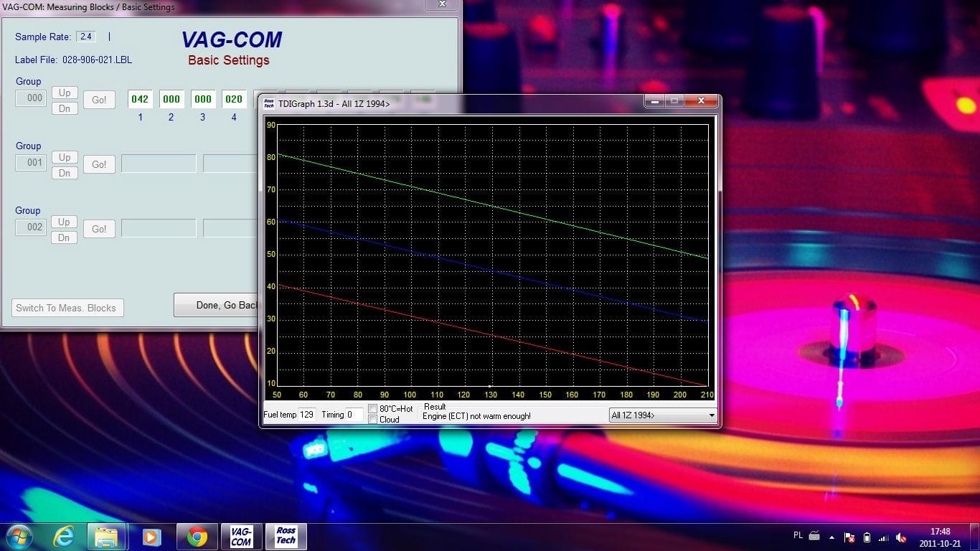Switch to the Ross Tech TDIGraph taskbar button
The image size is (980, 551).
286,537
